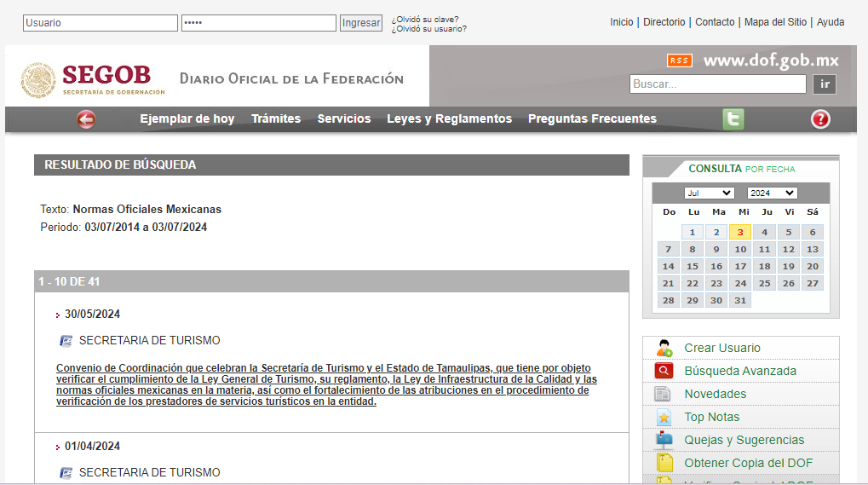Image resolution: width=868 pixels, height=485 pixels.
Task: Click the red back arrow icon
Action: tap(86, 119)
